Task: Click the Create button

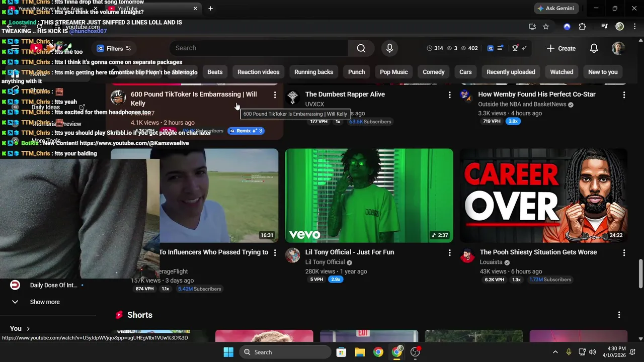Action: pyautogui.click(x=561, y=48)
